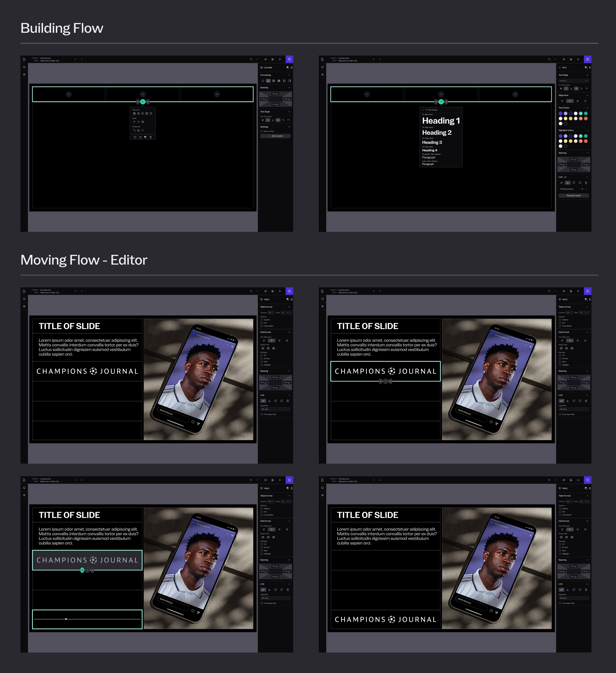This screenshot has height=673, width=616.
Task: Insert chart element from Advanced section
Action: tap(139, 130)
